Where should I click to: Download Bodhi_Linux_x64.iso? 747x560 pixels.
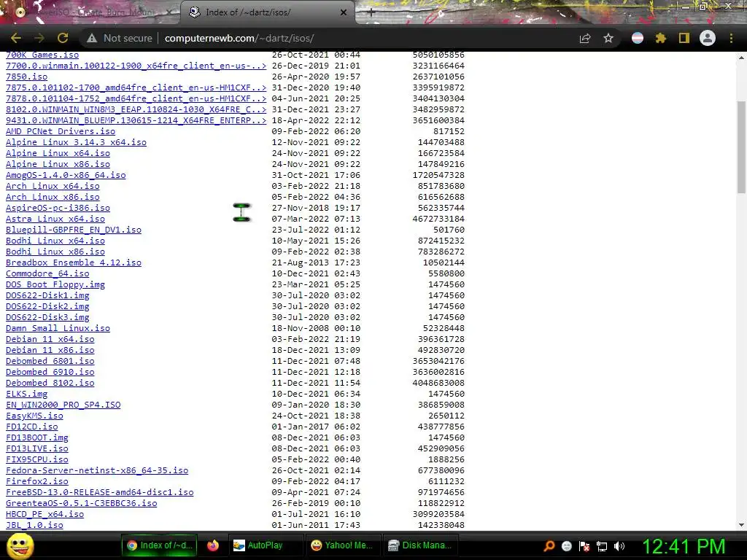coord(55,241)
